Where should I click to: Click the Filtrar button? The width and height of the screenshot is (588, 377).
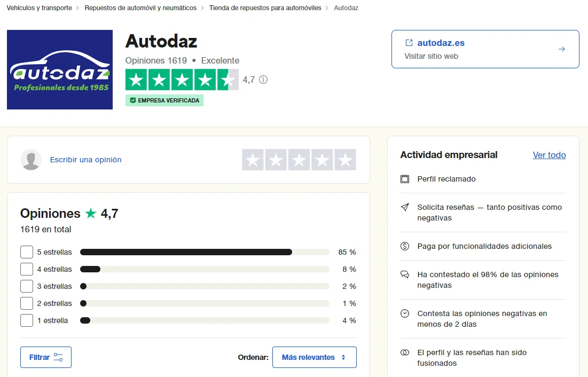[46, 357]
